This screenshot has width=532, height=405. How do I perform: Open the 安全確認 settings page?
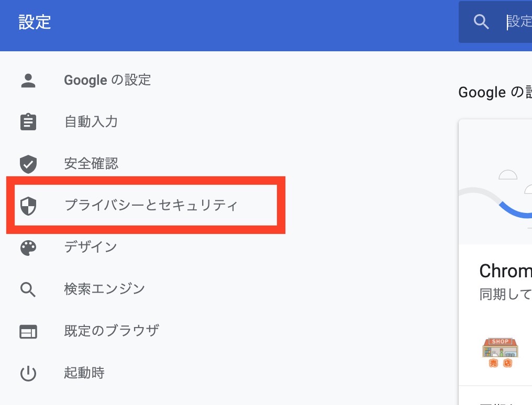tap(92, 164)
